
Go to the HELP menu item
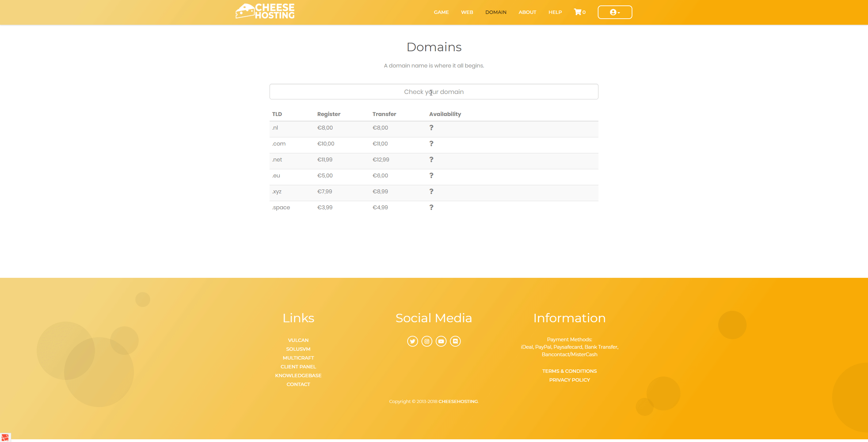click(555, 12)
